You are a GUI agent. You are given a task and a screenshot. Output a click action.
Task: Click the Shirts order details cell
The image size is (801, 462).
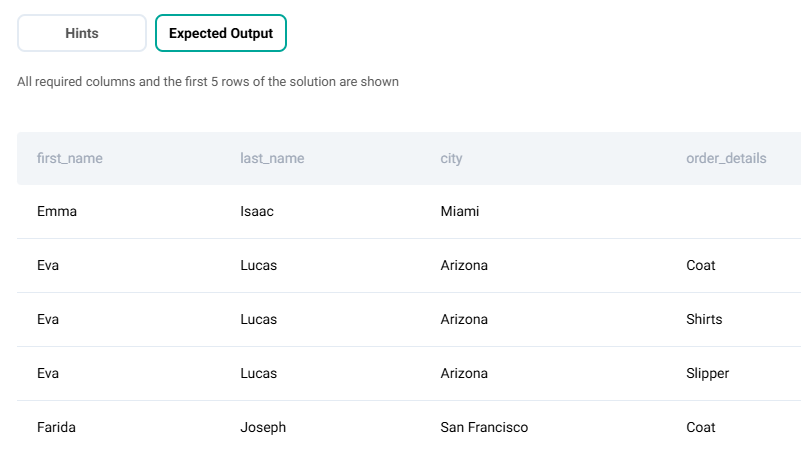pyautogui.click(x=704, y=319)
